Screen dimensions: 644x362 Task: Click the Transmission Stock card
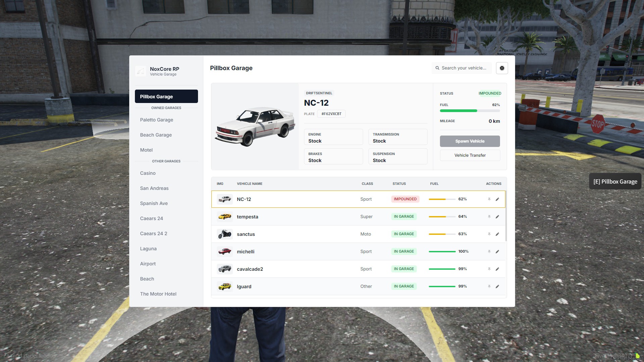click(x=398, y=137)
